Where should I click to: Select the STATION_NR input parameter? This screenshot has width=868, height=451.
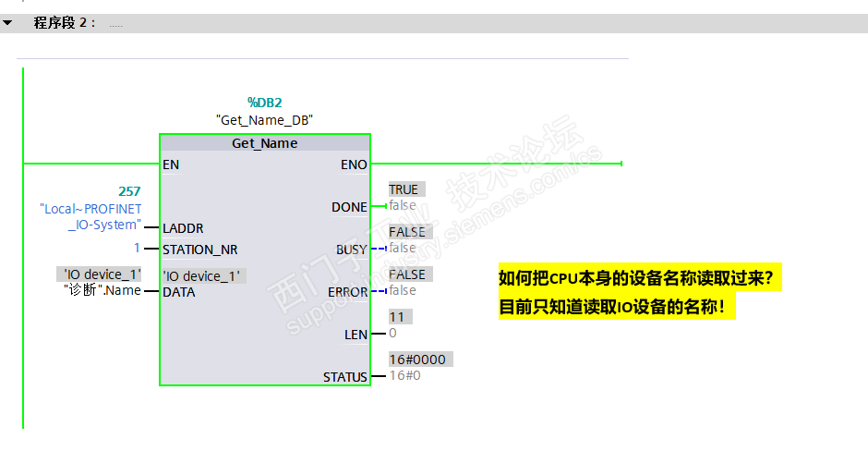pos(199,250)
